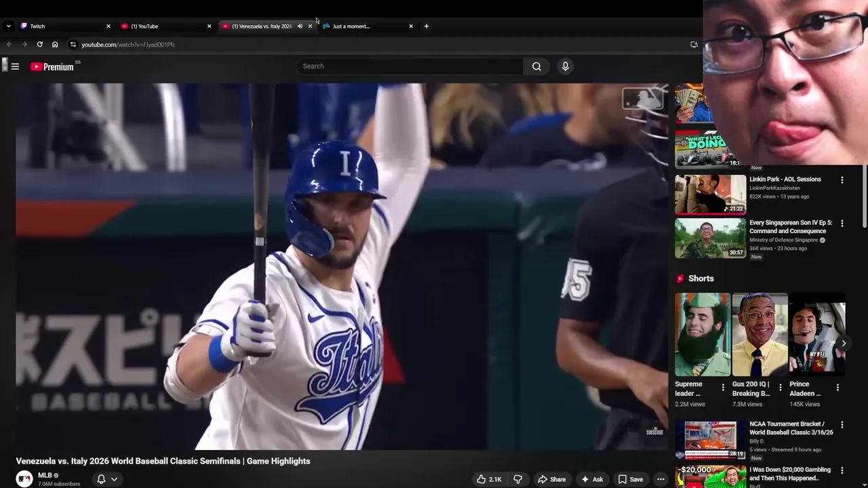Open I Was Down $20,000 Gambling video
Image resolution: width=868 pixels, height=488 pixels.
(x=789, y=474)
